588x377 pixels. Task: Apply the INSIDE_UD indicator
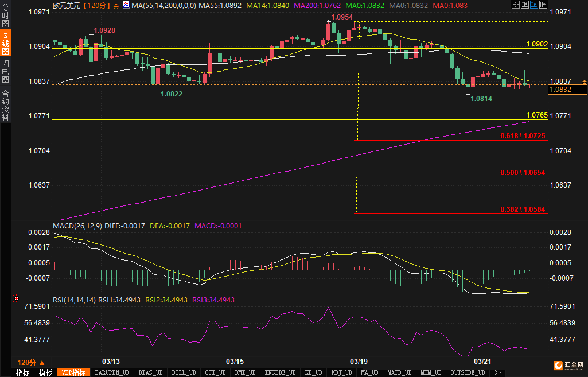(x=280, y=372)
